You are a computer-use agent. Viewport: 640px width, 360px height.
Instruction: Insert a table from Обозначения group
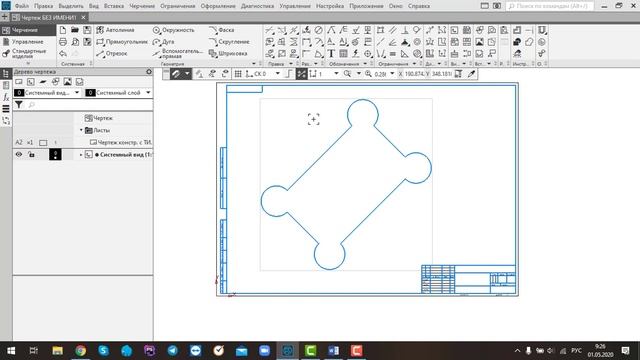tap(343, 53)
